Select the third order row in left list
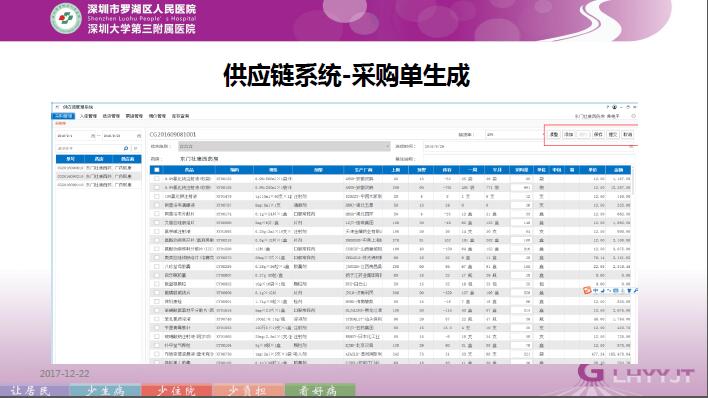Image resolution: width=708 pixels, height=398 pixels. click(x=98, y=185)
